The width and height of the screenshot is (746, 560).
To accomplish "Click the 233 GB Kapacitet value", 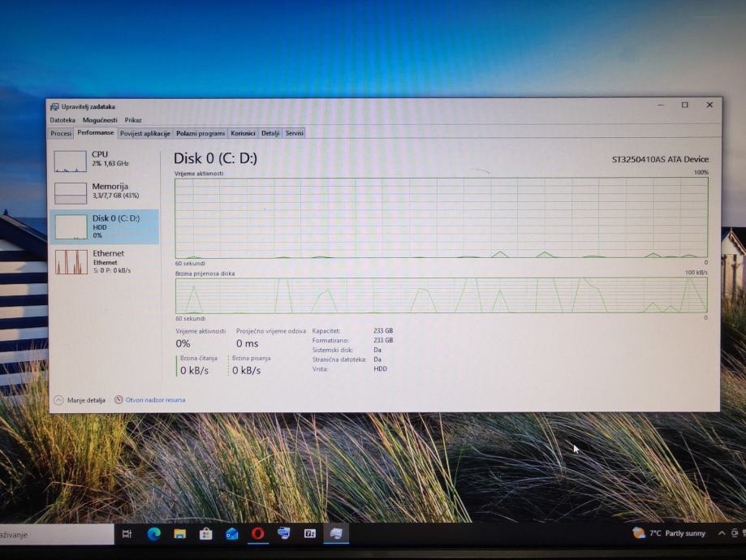I will pos(383,330).
